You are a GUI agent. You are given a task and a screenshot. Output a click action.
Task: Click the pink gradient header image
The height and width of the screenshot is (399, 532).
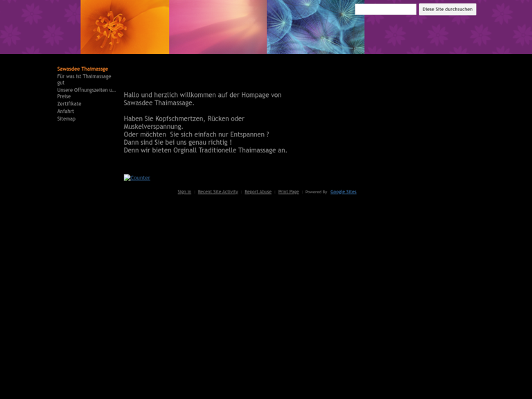(218, 27)
